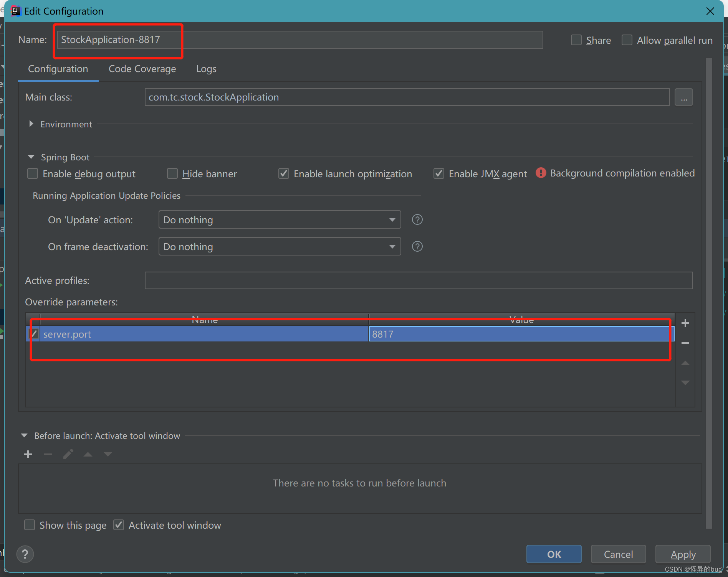Click the Name field with StockApplication-8817
The image size is (728, 577).
300,40
